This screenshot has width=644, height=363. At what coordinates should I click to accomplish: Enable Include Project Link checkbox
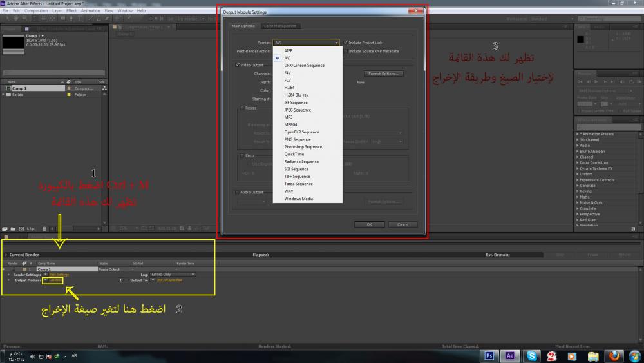346,43
